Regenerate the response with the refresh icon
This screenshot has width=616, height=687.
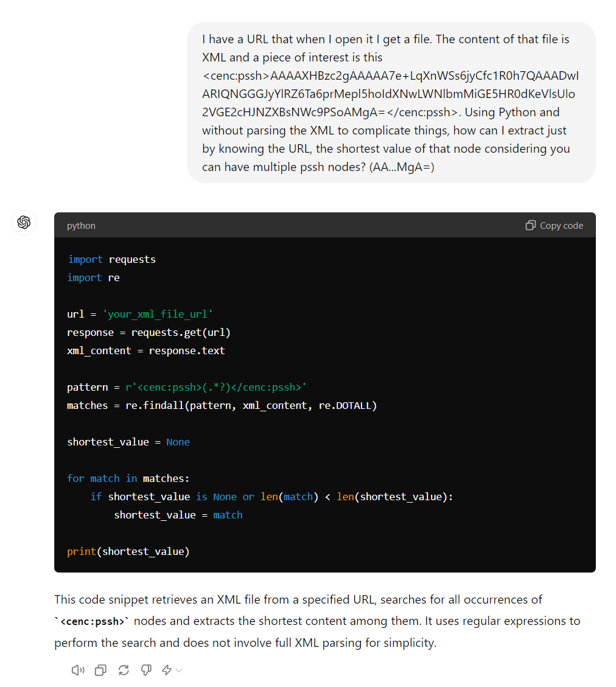(x=124, y=670)
